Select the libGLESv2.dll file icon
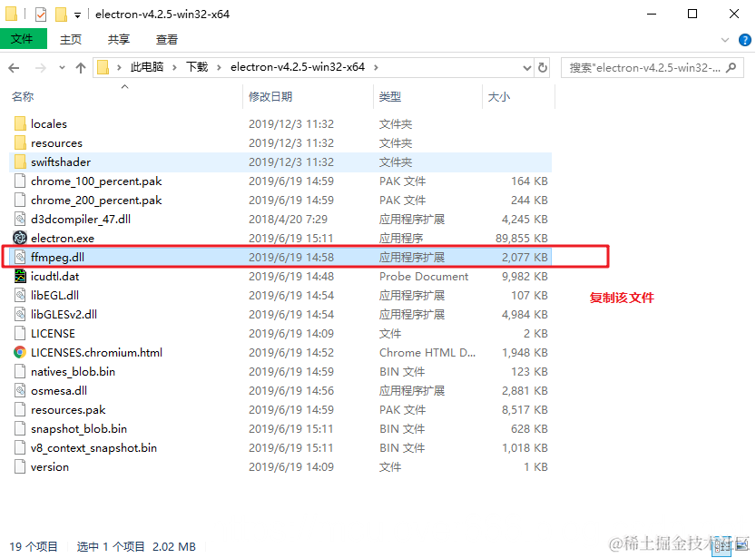The height and width of the screenshot is (558, 756). click(x=20, y=315)
